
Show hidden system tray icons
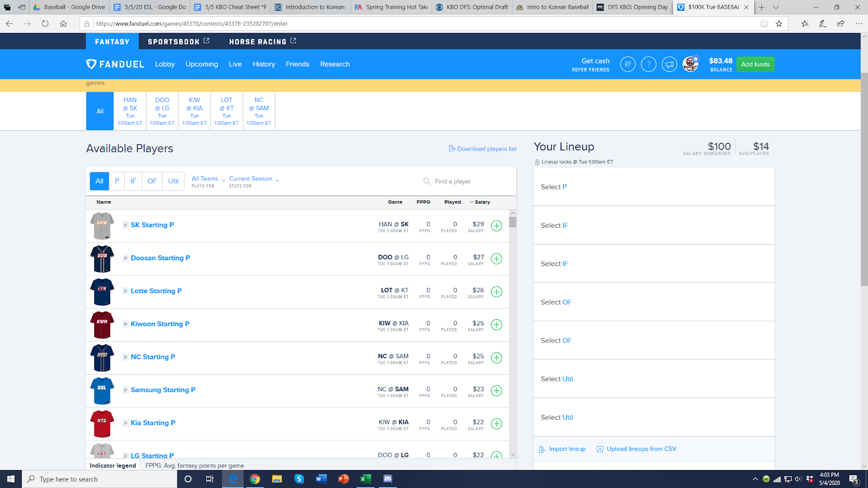[755, 479]
